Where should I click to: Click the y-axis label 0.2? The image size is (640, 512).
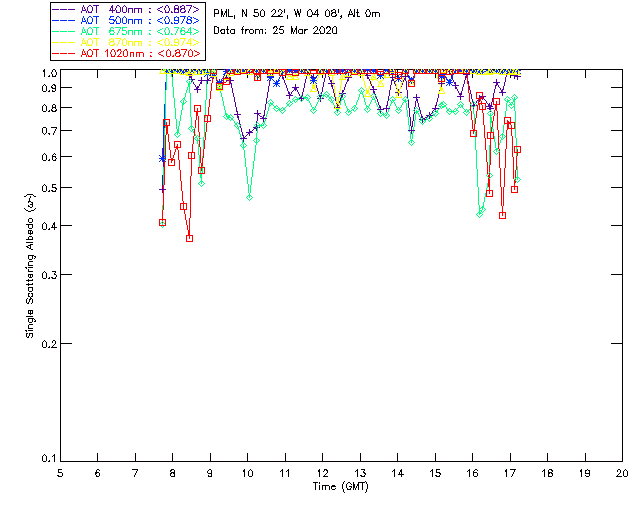coord(49,344)
